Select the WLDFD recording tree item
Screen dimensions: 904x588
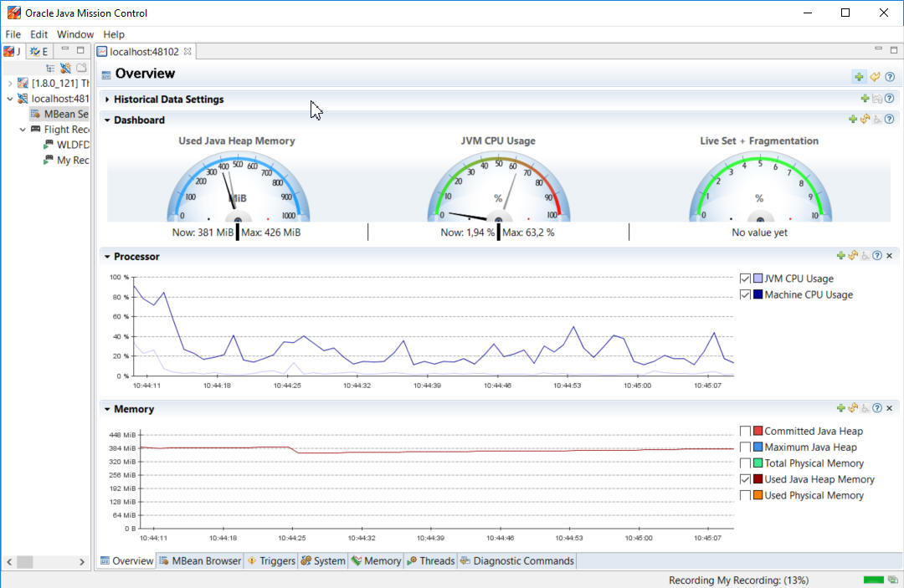coord(67,146)
